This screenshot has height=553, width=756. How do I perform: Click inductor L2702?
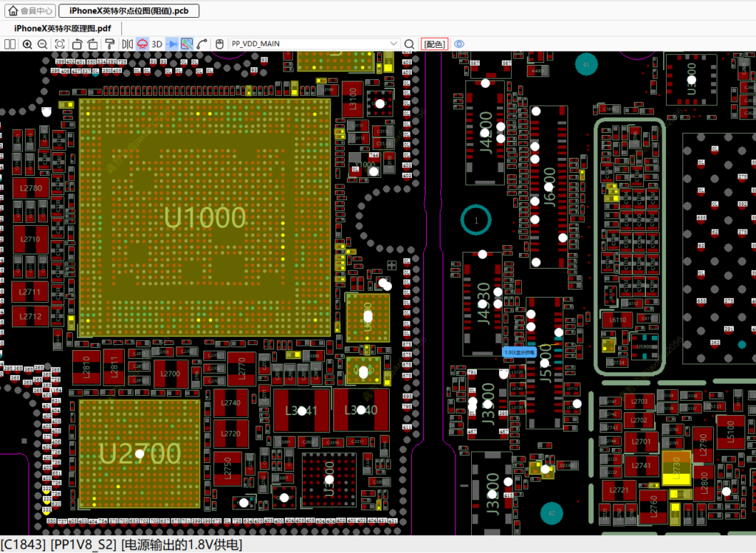coord(639,420)
